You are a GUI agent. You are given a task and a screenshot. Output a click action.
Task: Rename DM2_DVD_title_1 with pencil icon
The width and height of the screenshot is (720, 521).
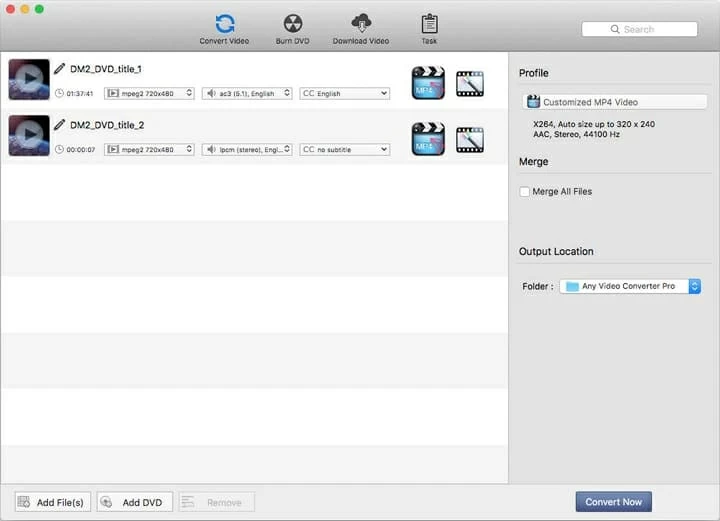60,69
